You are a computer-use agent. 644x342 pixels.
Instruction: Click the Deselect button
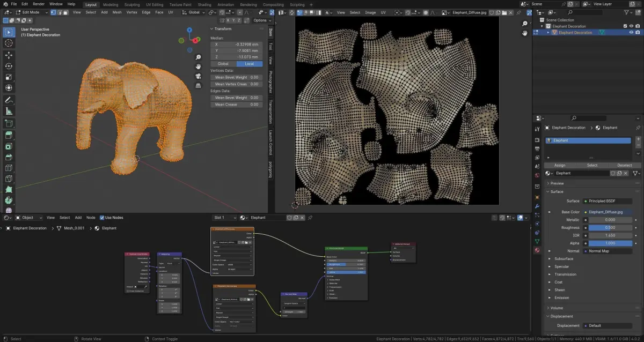(x=624, y=165)
